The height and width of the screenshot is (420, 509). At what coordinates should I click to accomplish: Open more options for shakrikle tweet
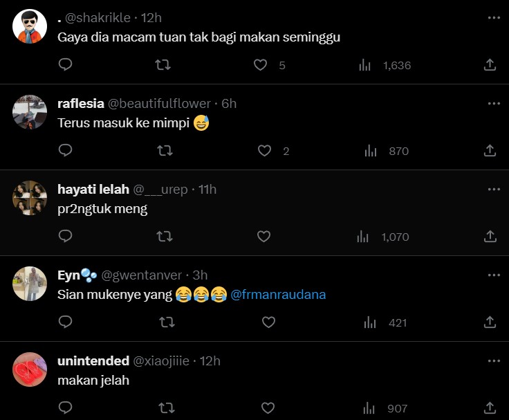(x=493, y=17)
